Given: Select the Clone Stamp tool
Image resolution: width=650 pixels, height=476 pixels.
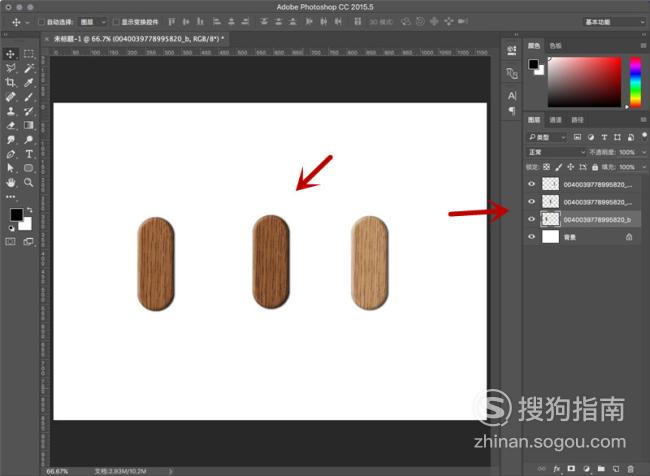Looking at the screenshot, I should click(10, 111).
